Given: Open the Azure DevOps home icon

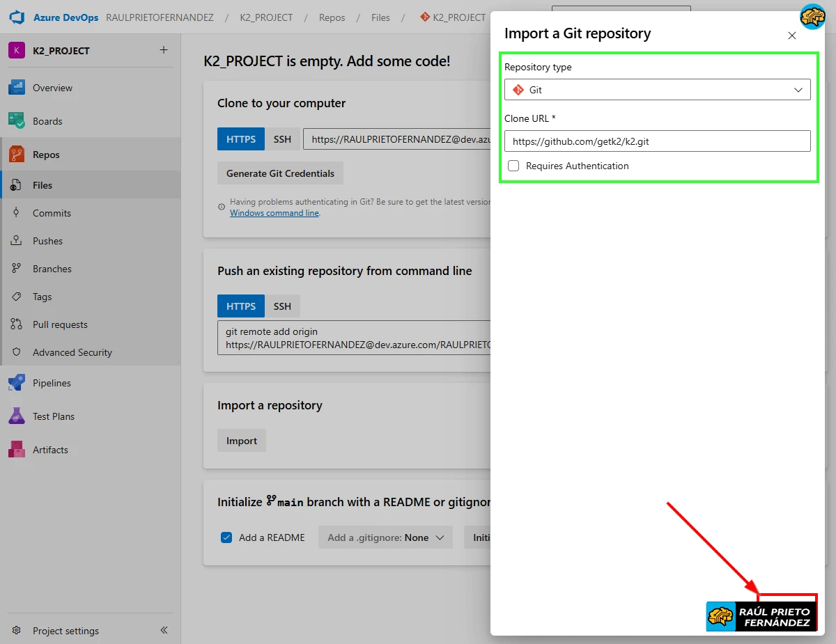Looking at the screenshot, I should [x=14, y=17].
